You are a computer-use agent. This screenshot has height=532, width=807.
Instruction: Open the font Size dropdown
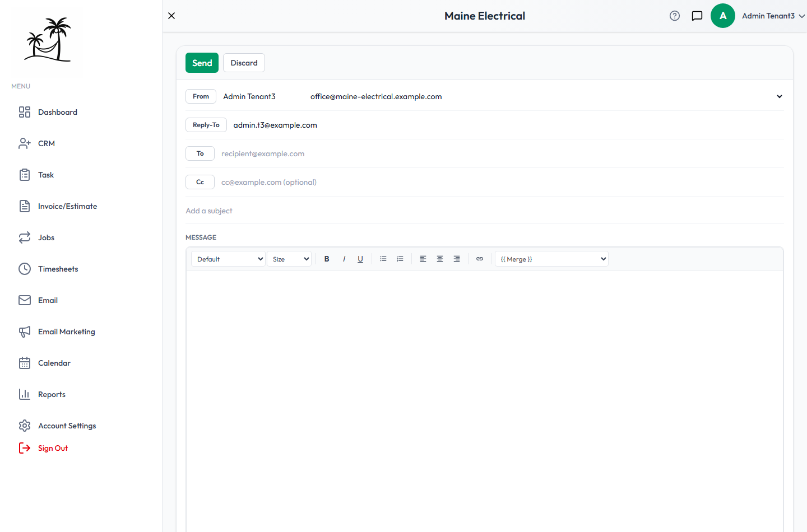(x=289, y=259)
